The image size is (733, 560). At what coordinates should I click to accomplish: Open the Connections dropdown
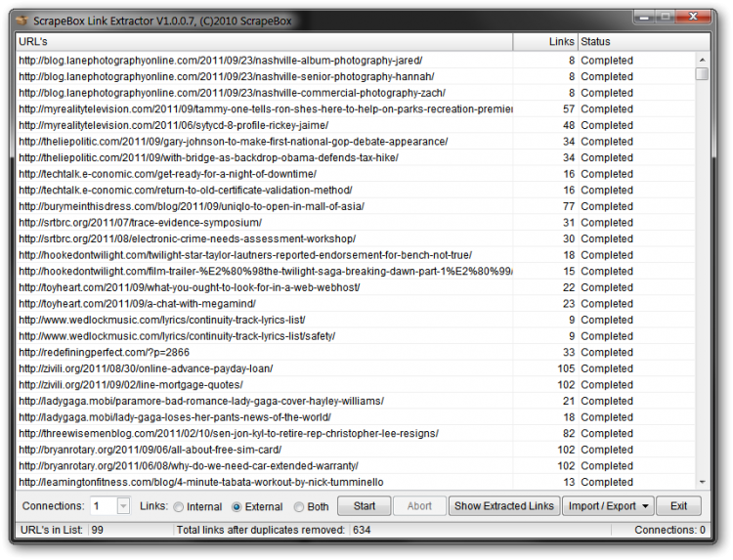pos(122,505)
